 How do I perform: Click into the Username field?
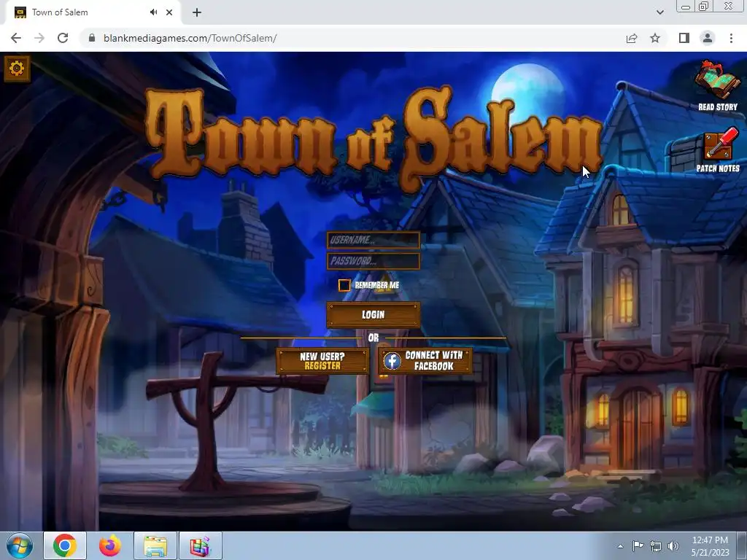373,240
